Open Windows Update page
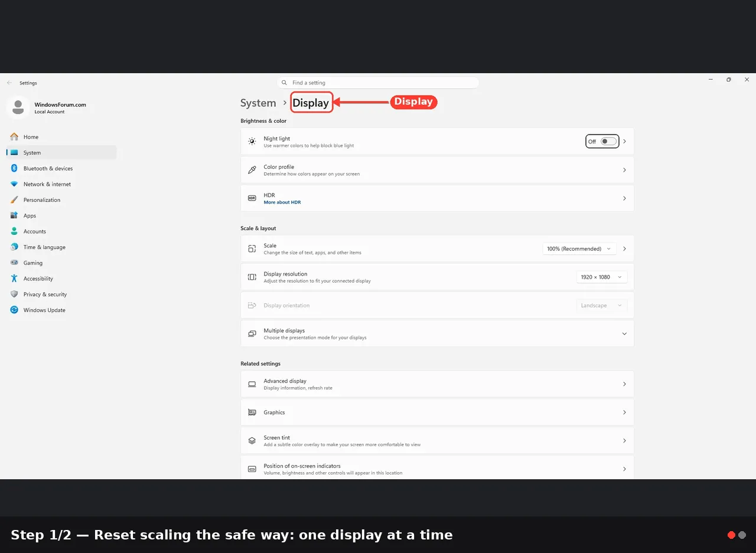Viewport: 756px width, 553px height. click(61, 310)
